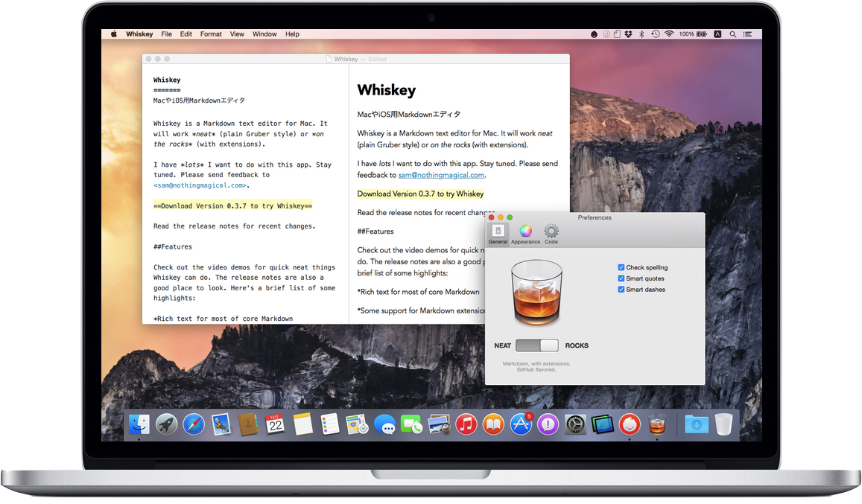The height and width of the screenshot is (504, 862).
Task: Open the Code preferences tab
Action: (x=551, y=234)
